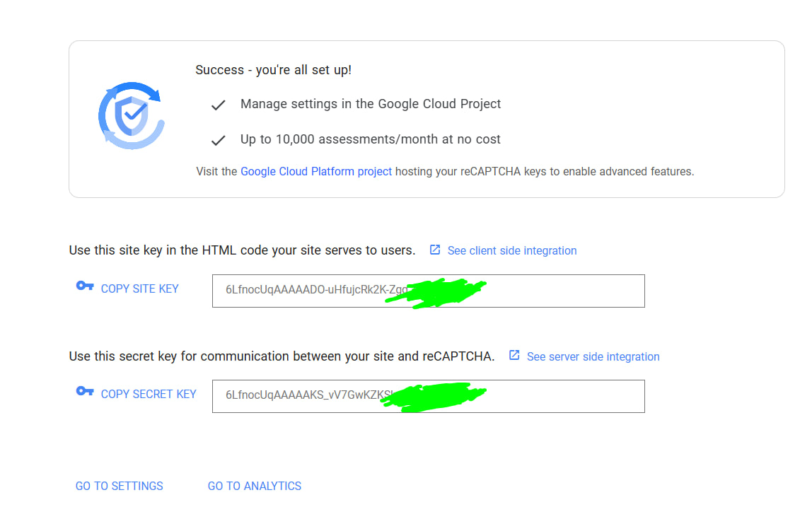Click inside the site key text field

pyautogui.click(x=552, y=291)
